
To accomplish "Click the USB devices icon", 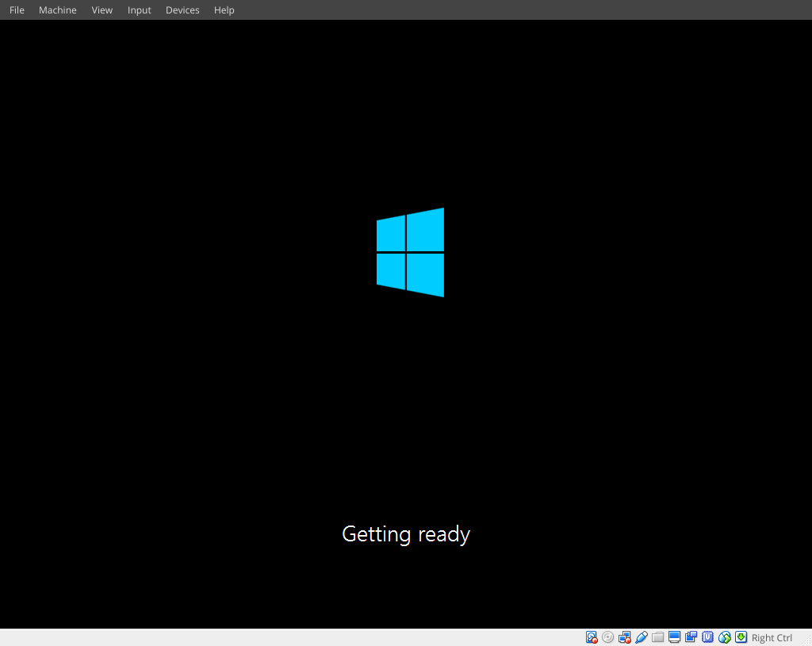I will 641,637.
